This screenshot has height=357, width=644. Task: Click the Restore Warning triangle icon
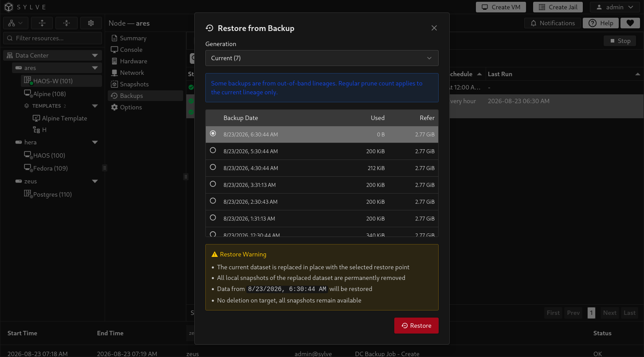click(x=215, y=254)
